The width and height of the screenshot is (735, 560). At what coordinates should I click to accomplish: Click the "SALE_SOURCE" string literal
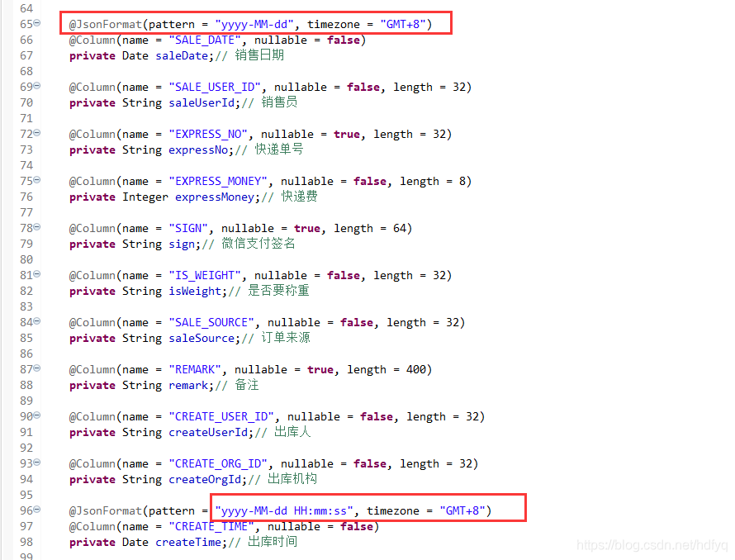click(211, 323)
